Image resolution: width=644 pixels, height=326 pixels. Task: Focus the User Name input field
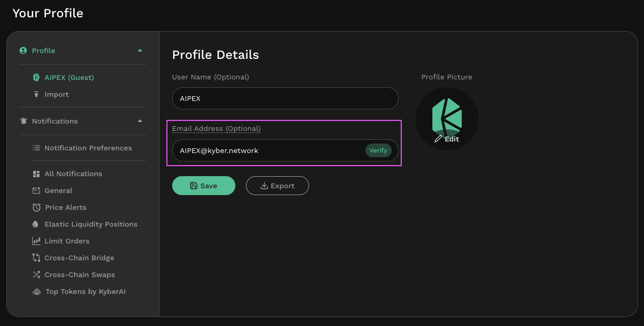(x=285, y=98)
